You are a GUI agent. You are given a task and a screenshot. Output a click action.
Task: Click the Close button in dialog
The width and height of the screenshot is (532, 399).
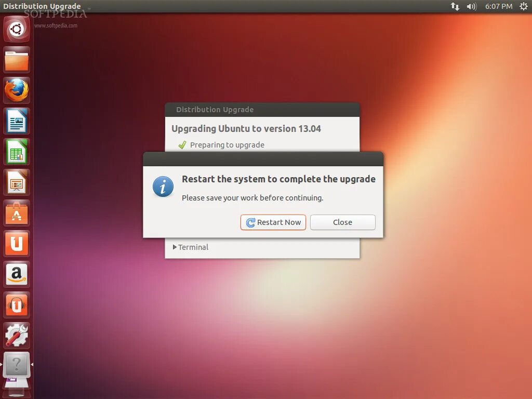pyautogui.click(x=343, y=222)
